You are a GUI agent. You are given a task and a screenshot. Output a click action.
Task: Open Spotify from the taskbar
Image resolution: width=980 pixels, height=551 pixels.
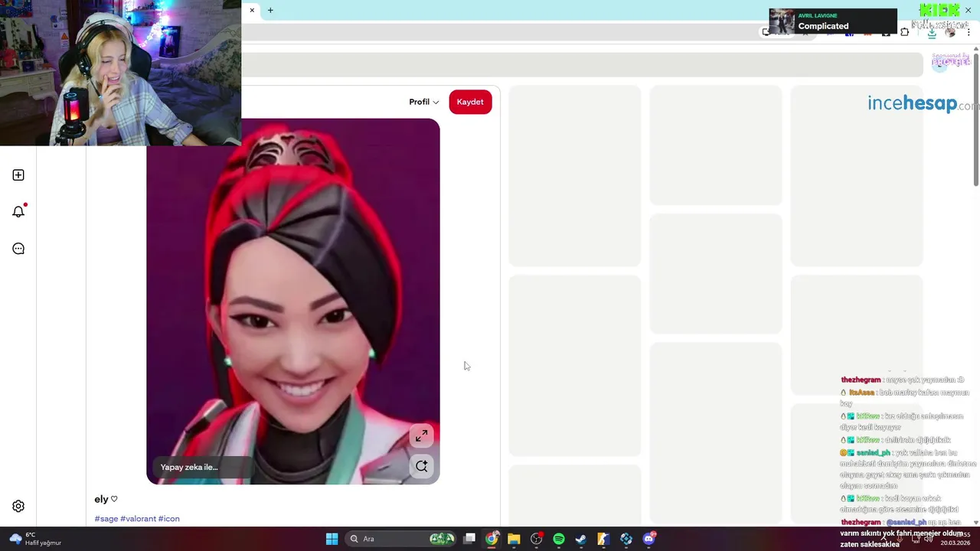point(559,539)
